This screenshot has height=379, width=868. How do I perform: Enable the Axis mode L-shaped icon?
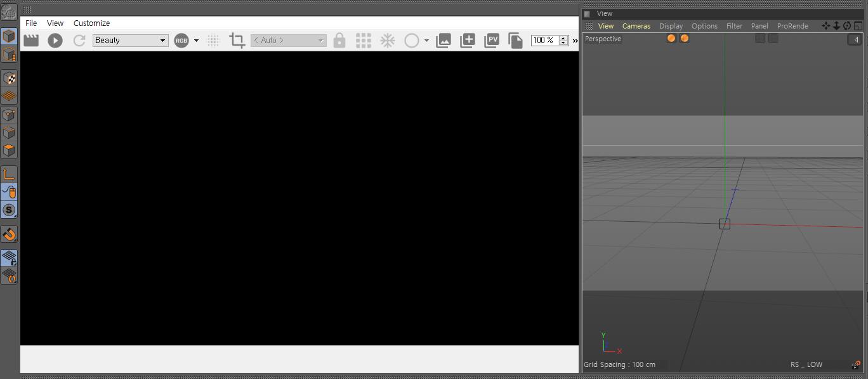click(x=9, y=174)
